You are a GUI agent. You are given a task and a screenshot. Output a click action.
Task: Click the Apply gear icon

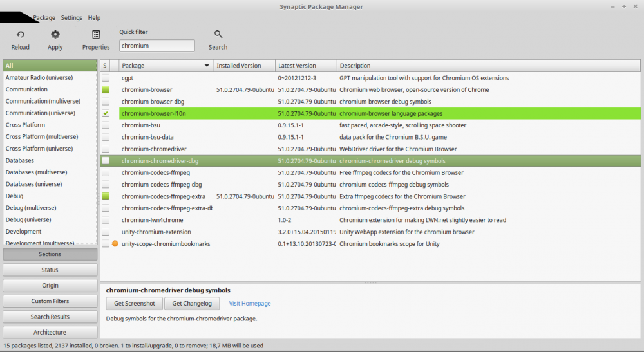click(55, 35)
